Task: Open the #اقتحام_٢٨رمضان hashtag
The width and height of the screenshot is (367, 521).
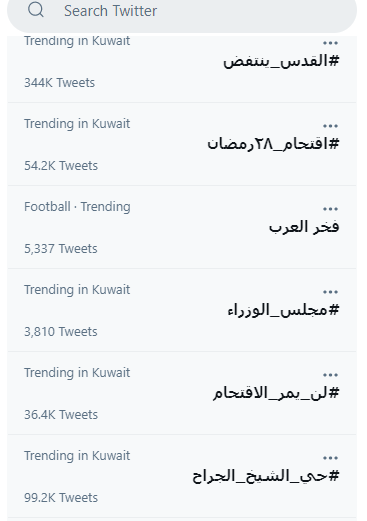Action: [x=273, y=144]
